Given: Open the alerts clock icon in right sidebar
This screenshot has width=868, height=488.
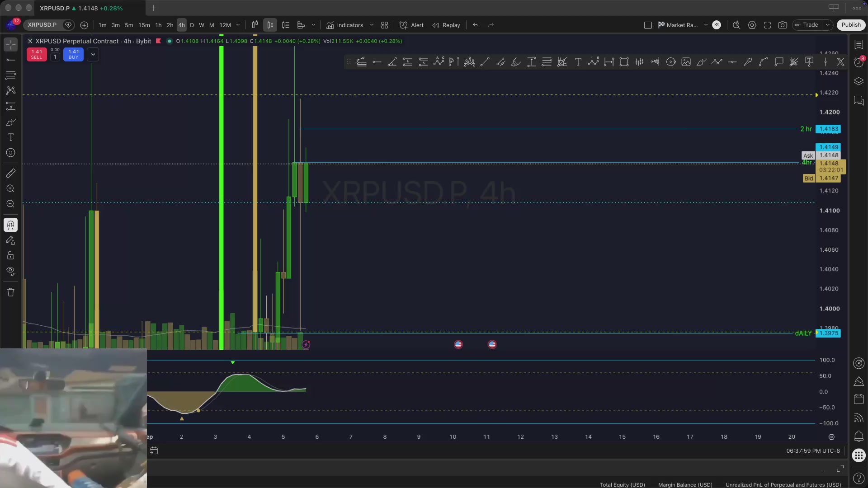Looking at the screenshot, I should click(x=859, y=62).
